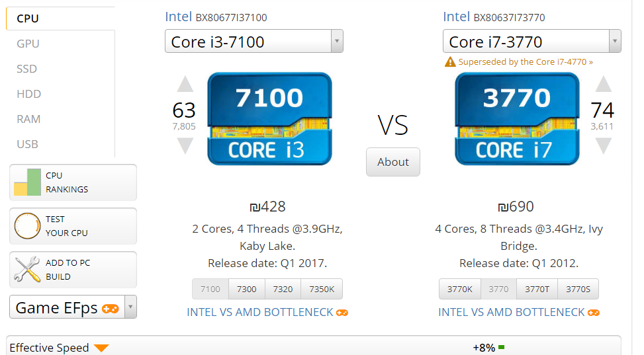Click the About button under VS

(393, 162)
